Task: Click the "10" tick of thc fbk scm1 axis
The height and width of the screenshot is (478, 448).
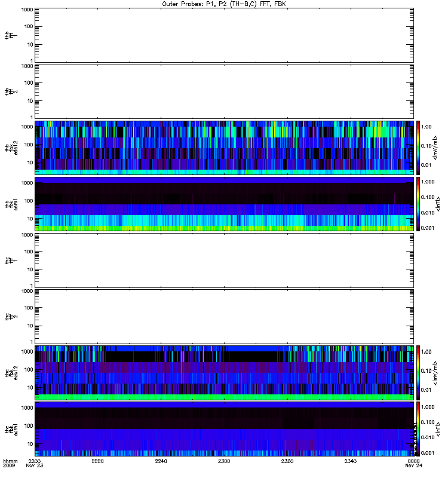Action: coord(30,444)
